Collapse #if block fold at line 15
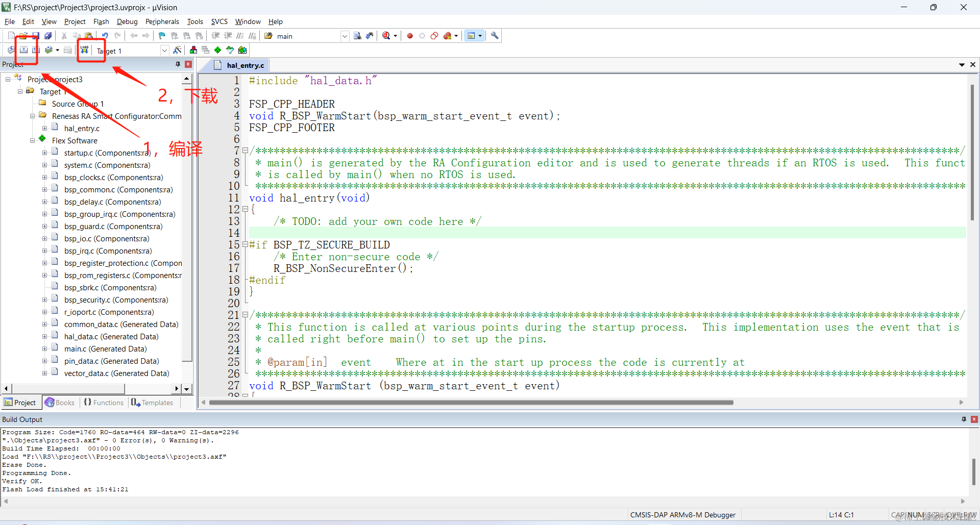The width and height of the screenshot is (980, 525). [245, 244]
